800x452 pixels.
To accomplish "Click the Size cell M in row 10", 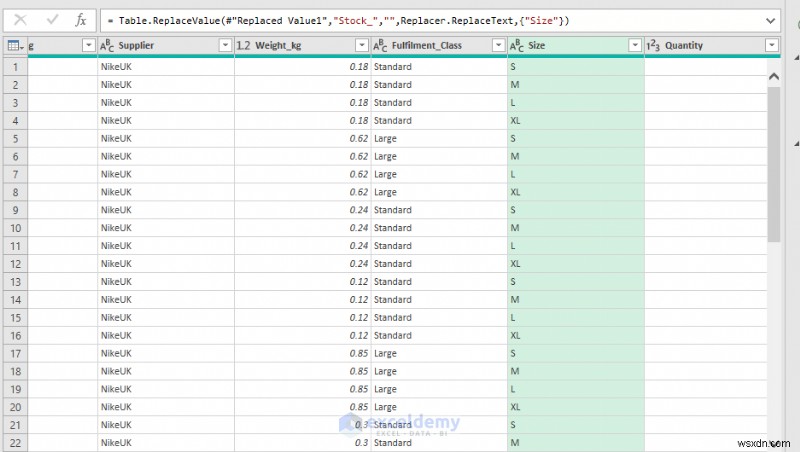I will point(576,228).
